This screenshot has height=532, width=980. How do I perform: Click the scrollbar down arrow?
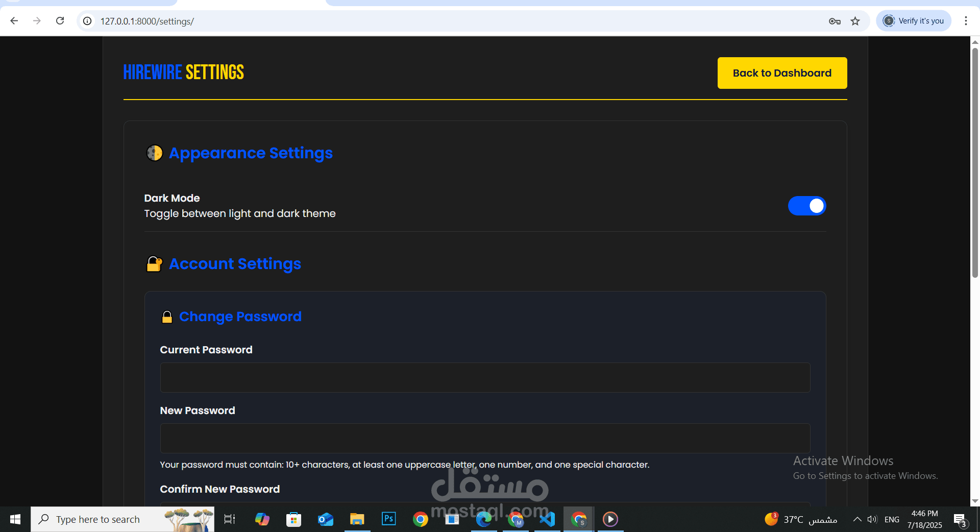click(x=975, y=501)
